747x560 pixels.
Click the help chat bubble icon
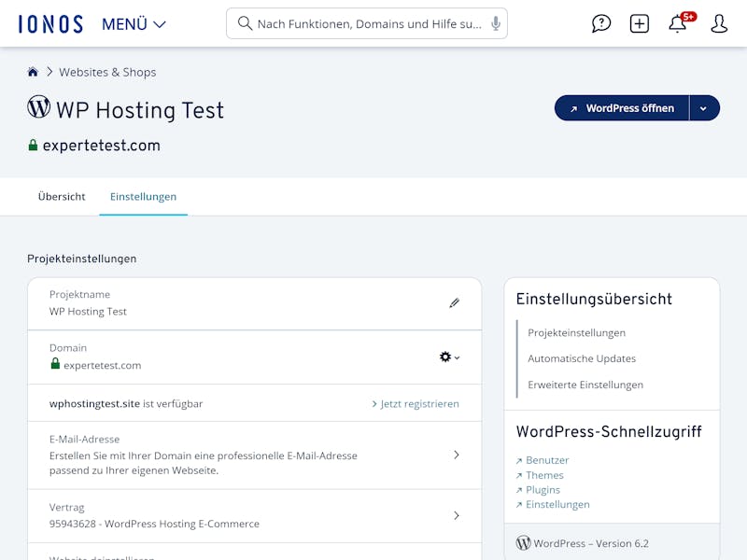[601, 24]
